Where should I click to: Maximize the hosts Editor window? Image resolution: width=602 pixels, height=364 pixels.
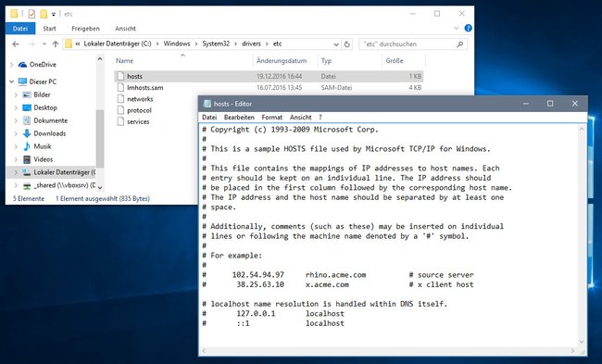550,104
